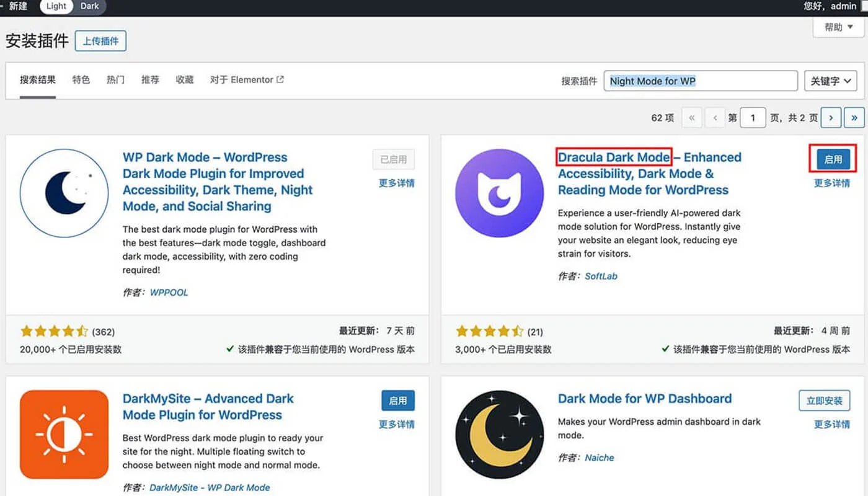Click the next page arrow button
The width and height of the screenshot is (868, 496).
click(831, 117)
